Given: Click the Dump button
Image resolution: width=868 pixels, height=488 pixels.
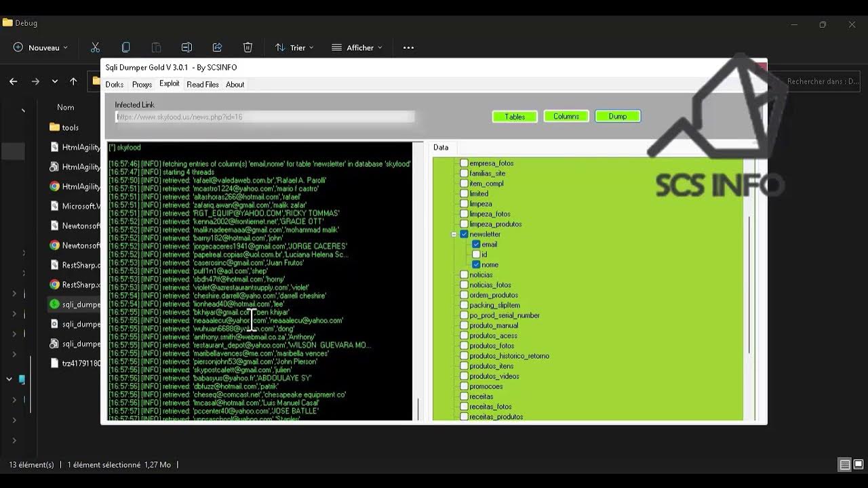Looking at the screenshot, I should point(618,117).
